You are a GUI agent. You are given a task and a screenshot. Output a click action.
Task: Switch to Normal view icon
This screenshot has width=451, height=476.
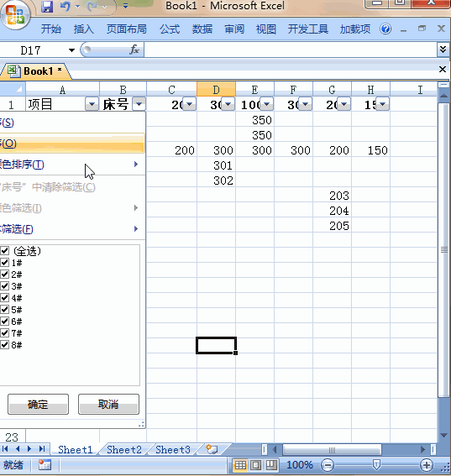pos(240,465)
